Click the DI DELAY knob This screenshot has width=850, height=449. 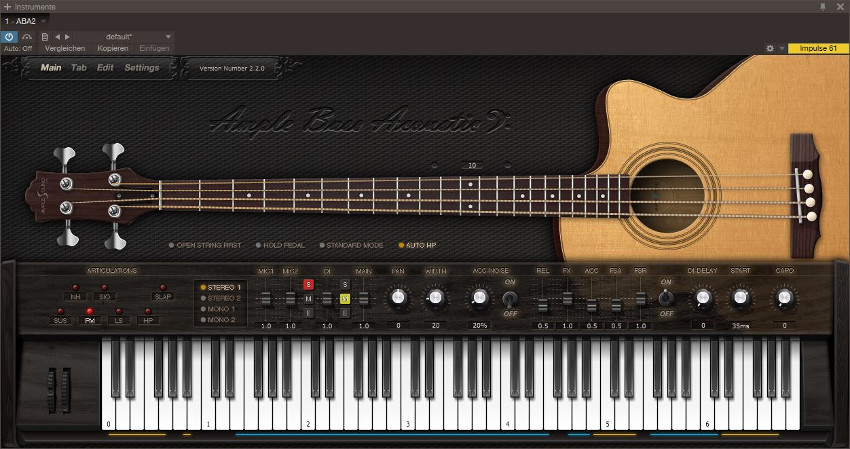[x=703, y=298]
